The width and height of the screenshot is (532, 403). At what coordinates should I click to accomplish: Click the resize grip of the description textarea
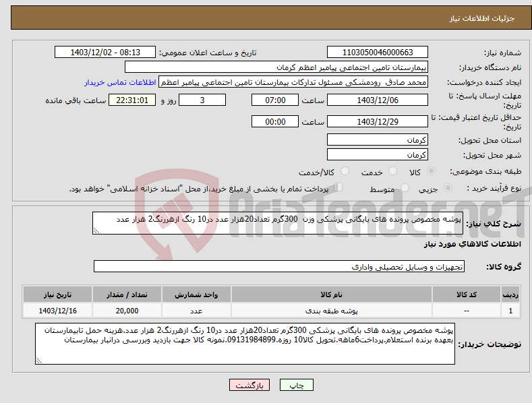pos(96,230)
